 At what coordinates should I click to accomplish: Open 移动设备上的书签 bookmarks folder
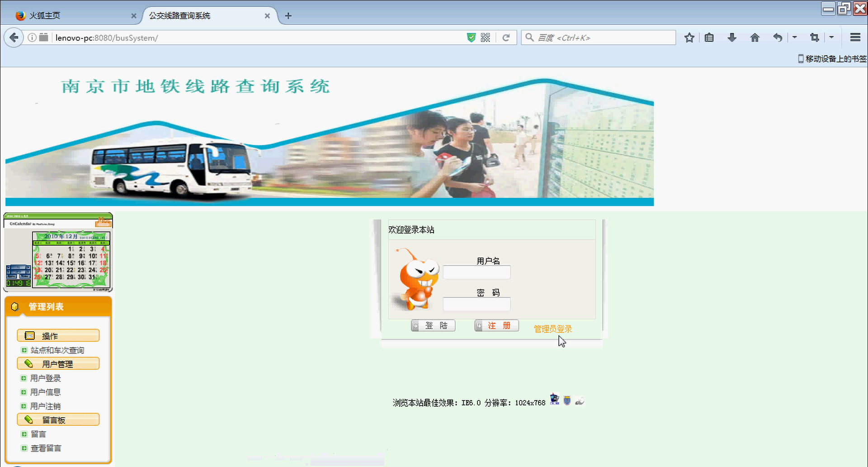[832, 59]
